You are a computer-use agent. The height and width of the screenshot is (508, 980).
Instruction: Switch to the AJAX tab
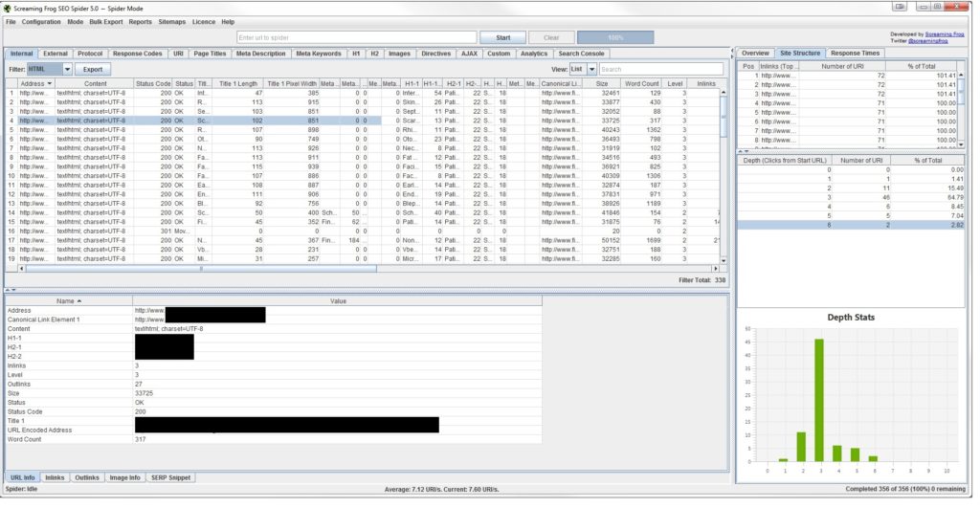469,54
